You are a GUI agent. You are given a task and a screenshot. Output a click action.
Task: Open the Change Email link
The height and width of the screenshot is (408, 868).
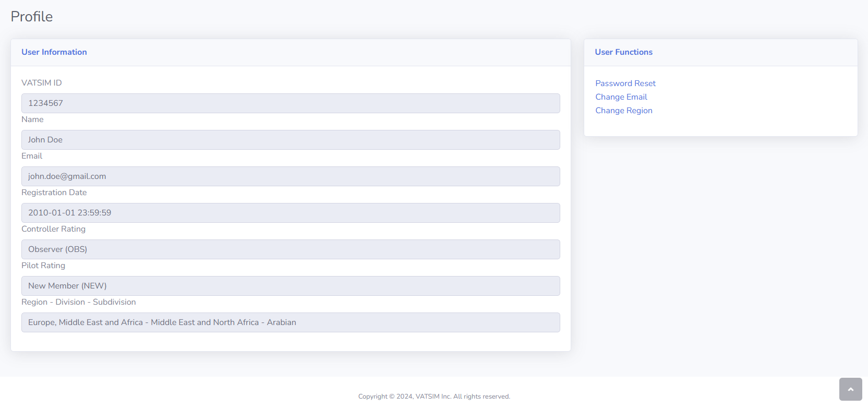click(x=621, y=97)
